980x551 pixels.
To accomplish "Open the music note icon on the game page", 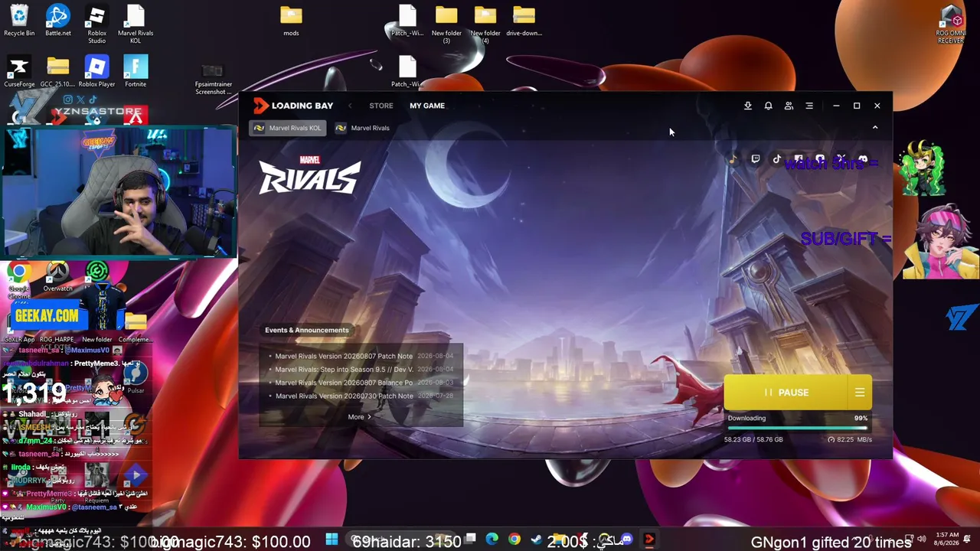I will [x=733, y=159].
